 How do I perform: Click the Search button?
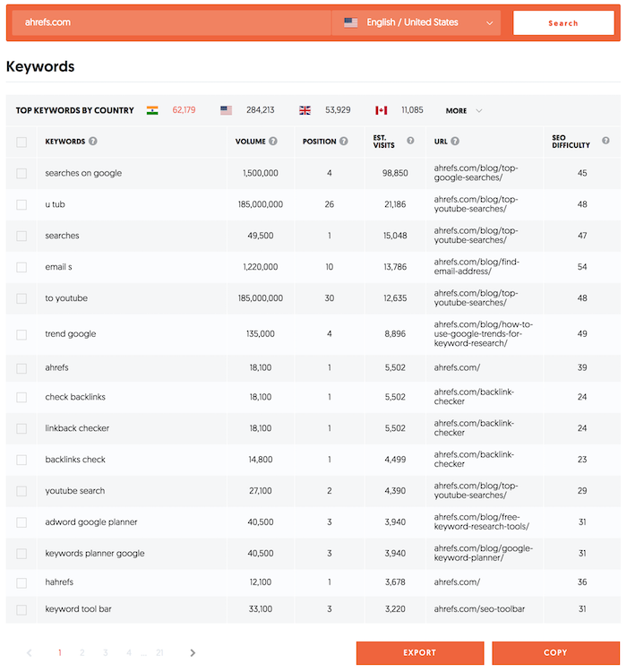point(563,23)
